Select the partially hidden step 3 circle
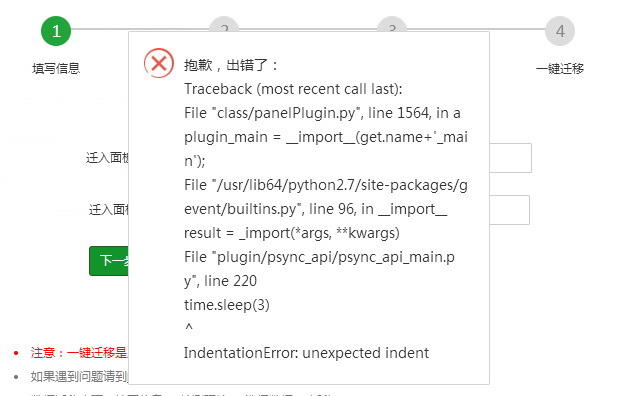The height and width of the screenshot is (396, 636). [392, 24]
